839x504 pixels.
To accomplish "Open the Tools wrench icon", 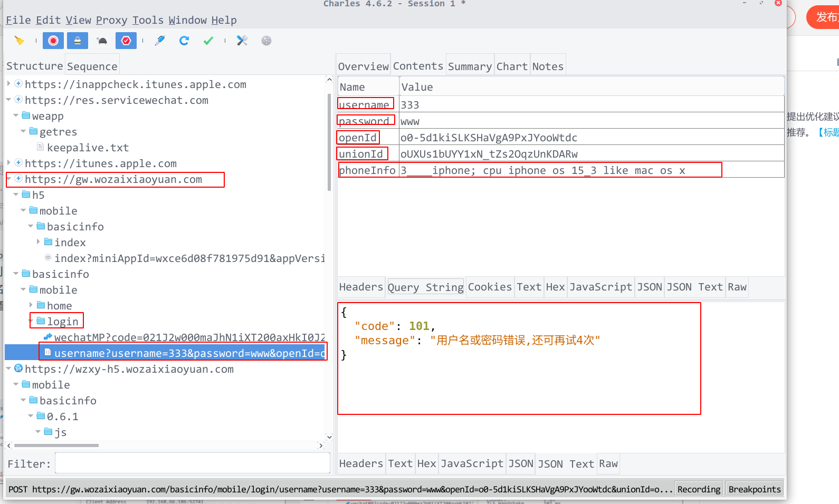I will click(x=242, y=41).
